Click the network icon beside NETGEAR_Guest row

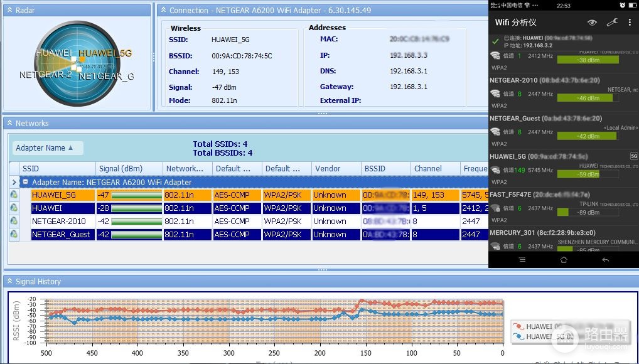pos(14,234)
